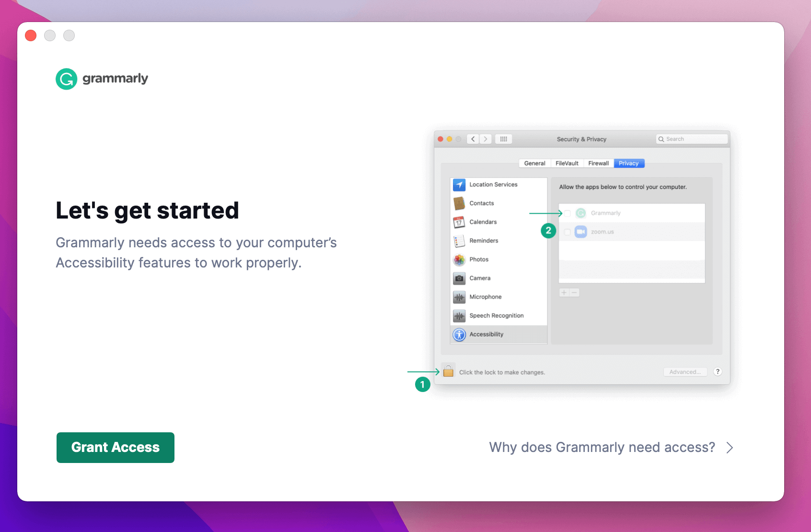Click the forward arrow in illustrated toolbar
The width and height of the screenshot is (811, 532).
click(486, 139)
